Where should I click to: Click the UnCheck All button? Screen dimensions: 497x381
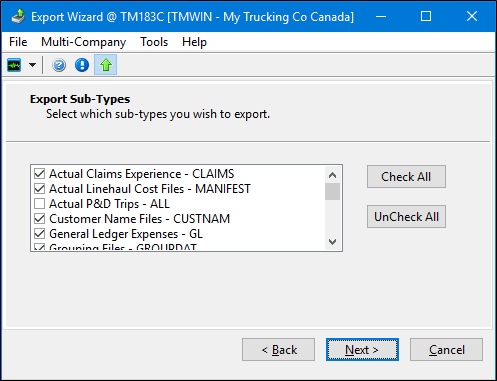pos(406,217)
